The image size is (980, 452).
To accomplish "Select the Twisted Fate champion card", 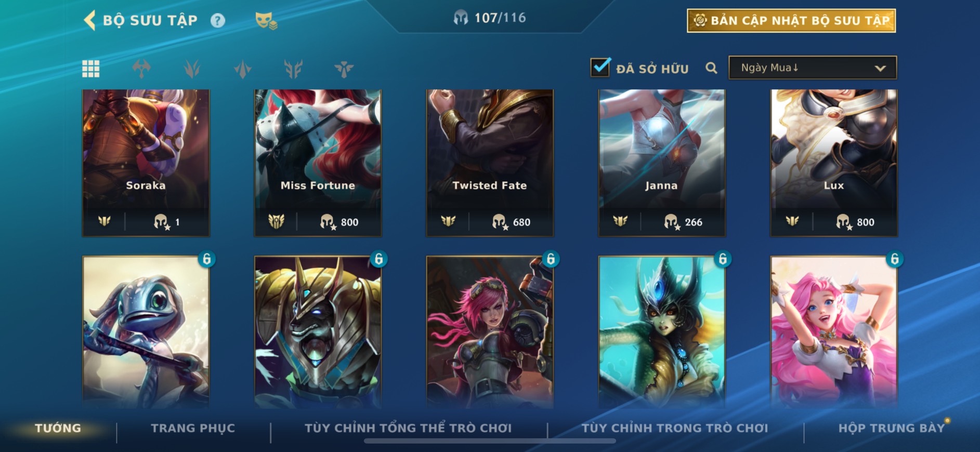I will (x=490, y=163).
